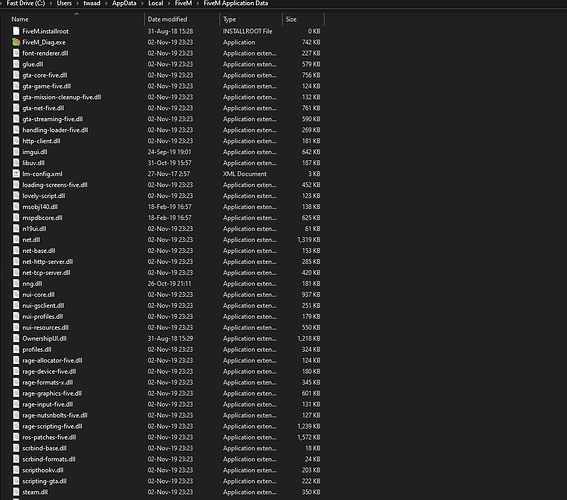Click the FiveM_Diag.exe application icon

16,42
